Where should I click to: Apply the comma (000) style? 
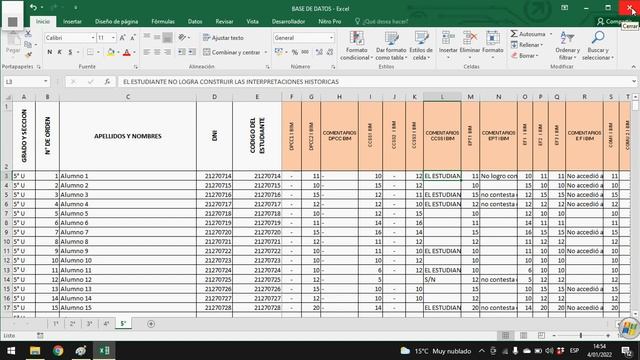coord(305,52)
